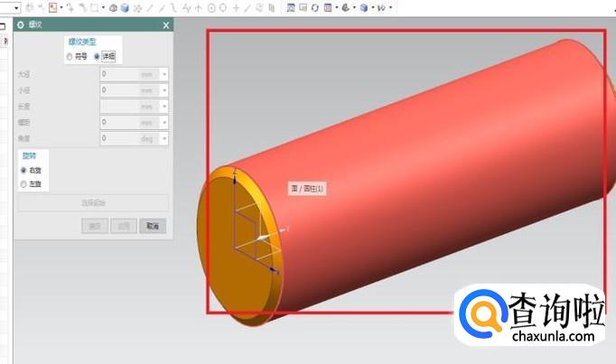Open the 长度 length field dropdown arrow
This screenshot has height=364, width=616.
pos(164,107)
